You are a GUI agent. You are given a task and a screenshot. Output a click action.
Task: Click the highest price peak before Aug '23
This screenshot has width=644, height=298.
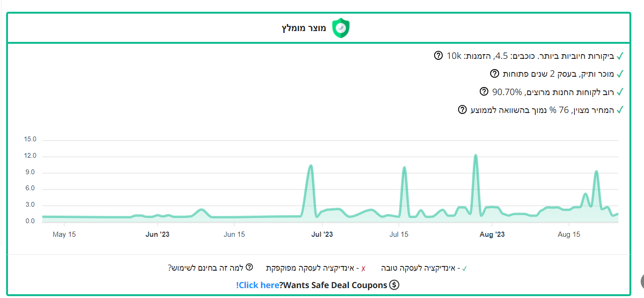[x=476, y=155]
